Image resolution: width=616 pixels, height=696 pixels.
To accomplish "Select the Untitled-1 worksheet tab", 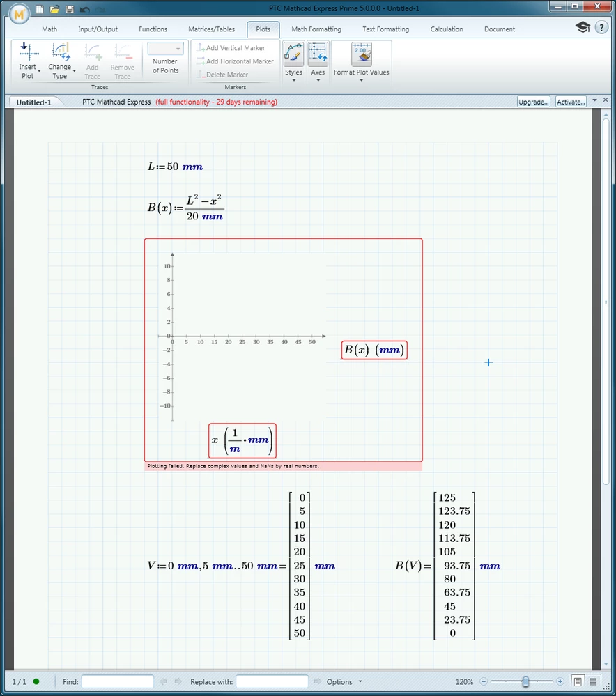I will tap(33, 102).
